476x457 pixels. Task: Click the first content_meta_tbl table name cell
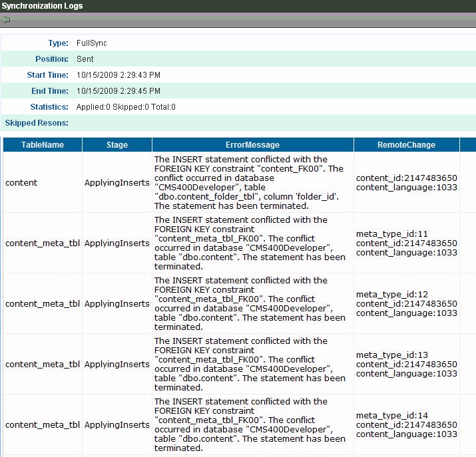point(42,243)
